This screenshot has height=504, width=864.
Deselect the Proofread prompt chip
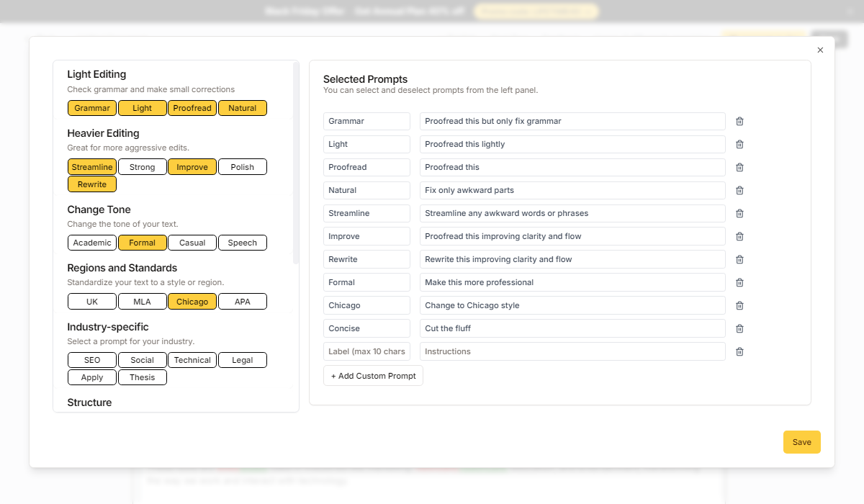coord(192,108)
